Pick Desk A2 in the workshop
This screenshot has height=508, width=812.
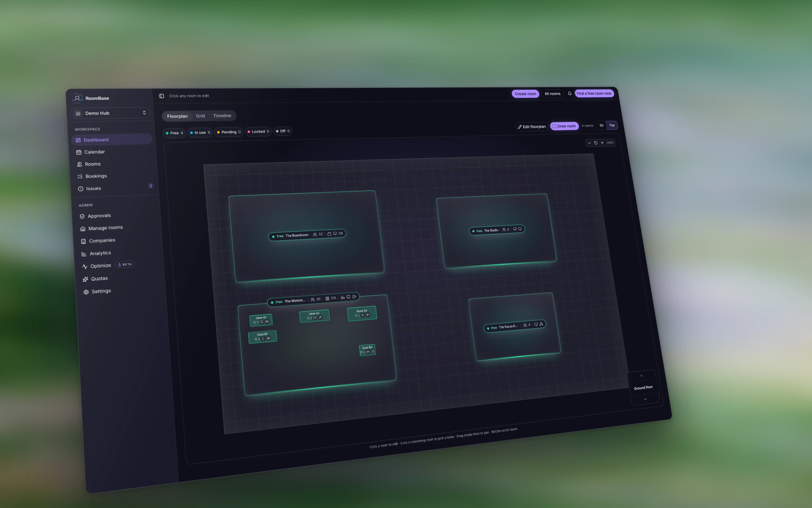click(x=314, y=316)
